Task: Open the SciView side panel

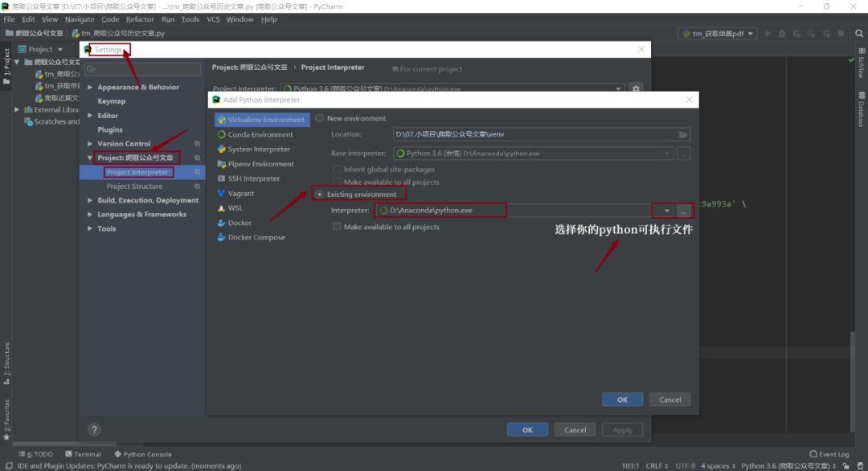Action: point(862,63)
